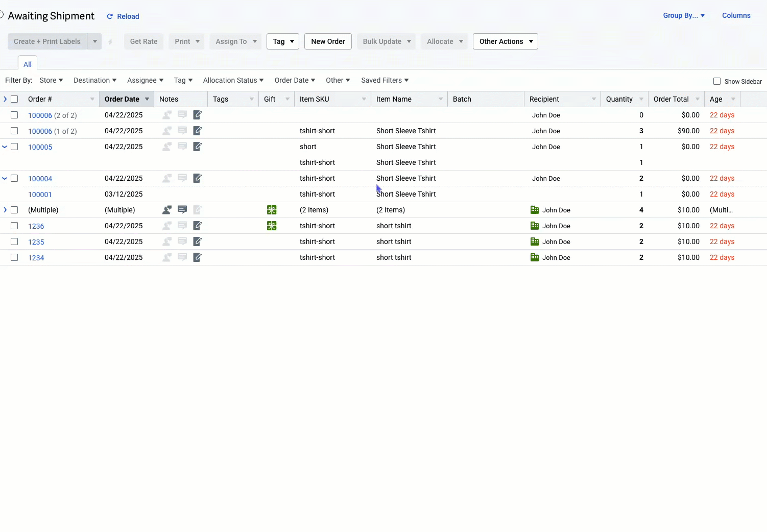This screenshot has height=532, width=767.
Task: Enable the Show Sidebar checkbox
Action: [717, 81]
